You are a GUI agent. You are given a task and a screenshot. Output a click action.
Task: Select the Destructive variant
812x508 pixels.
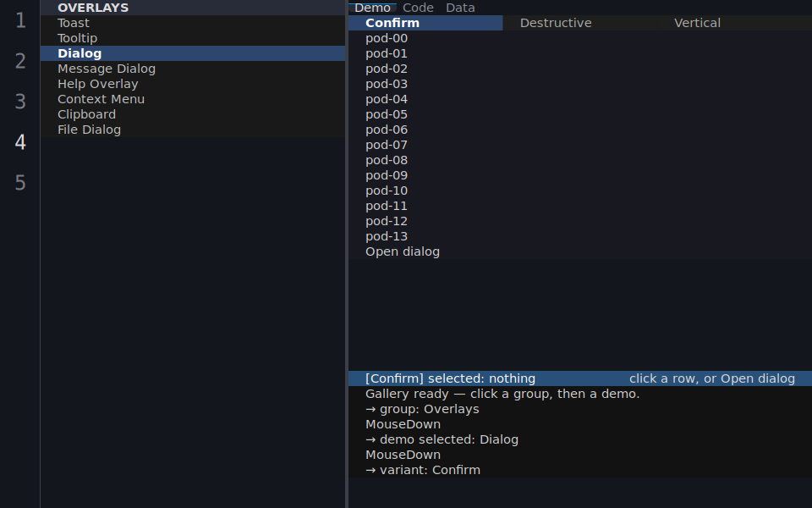point(580,23)
